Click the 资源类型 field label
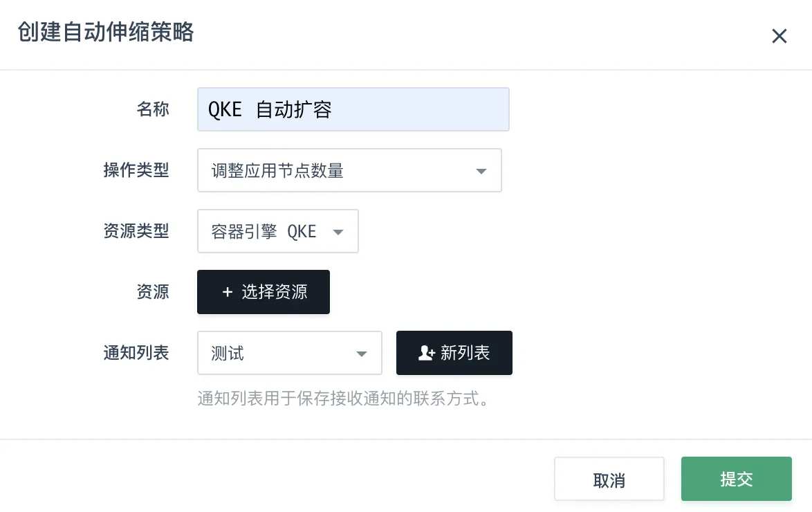The image size is (812, 512). coord(136,230)
